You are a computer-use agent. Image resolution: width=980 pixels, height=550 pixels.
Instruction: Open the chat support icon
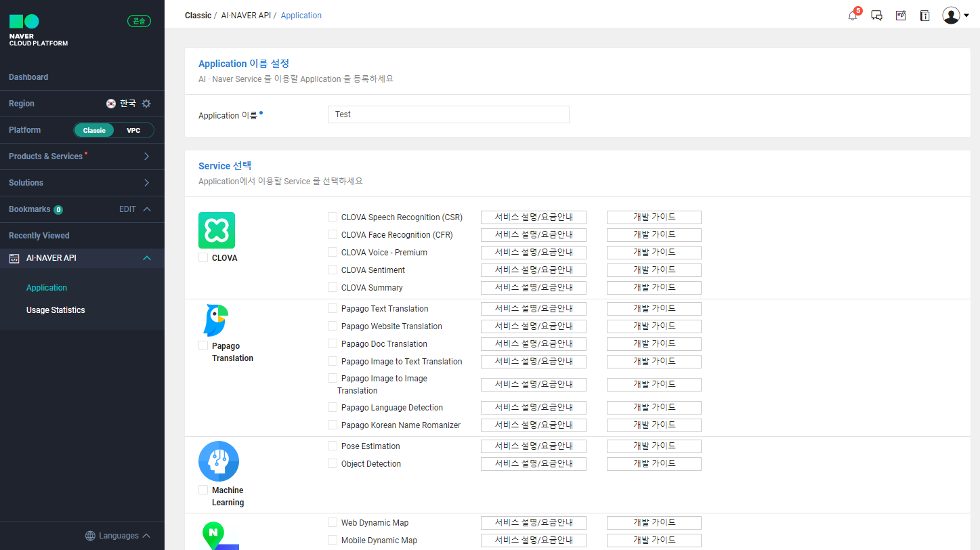(x=876, y=16)
